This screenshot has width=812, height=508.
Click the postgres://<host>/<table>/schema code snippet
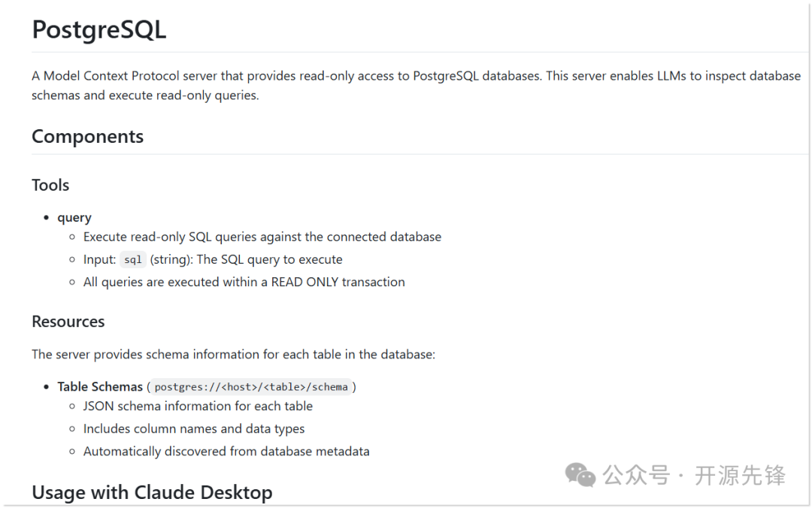[251, 387]
